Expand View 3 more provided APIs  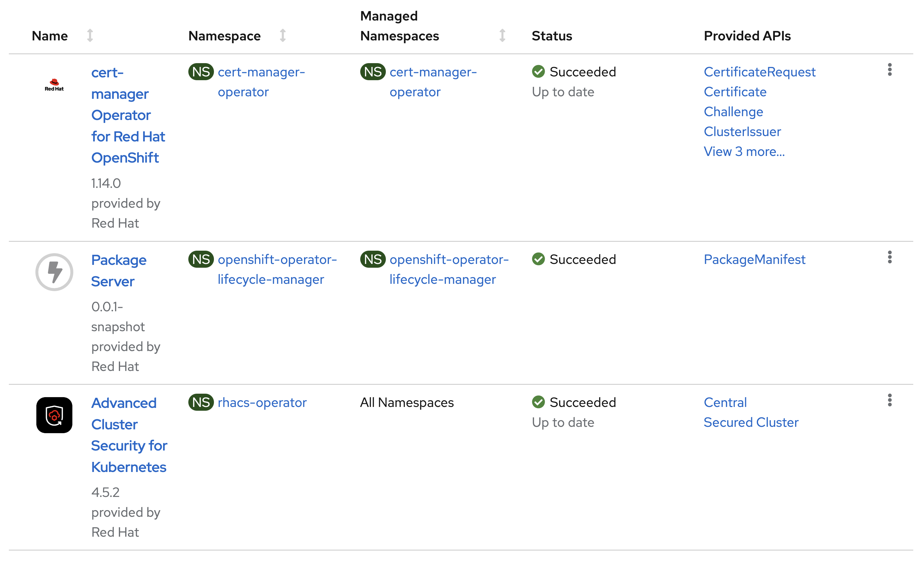pos(744,152)
